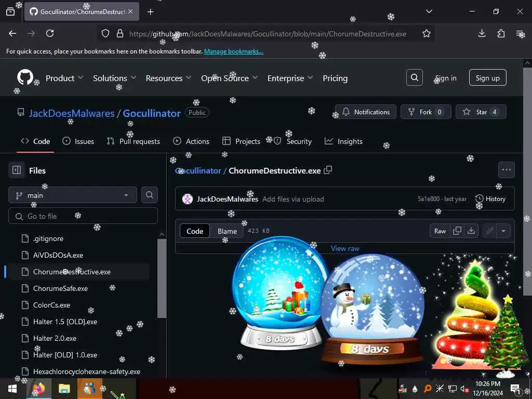The width and height of the screenshot is (532, 399).
Task: Open the Issues tab
Action: [78, 141]
